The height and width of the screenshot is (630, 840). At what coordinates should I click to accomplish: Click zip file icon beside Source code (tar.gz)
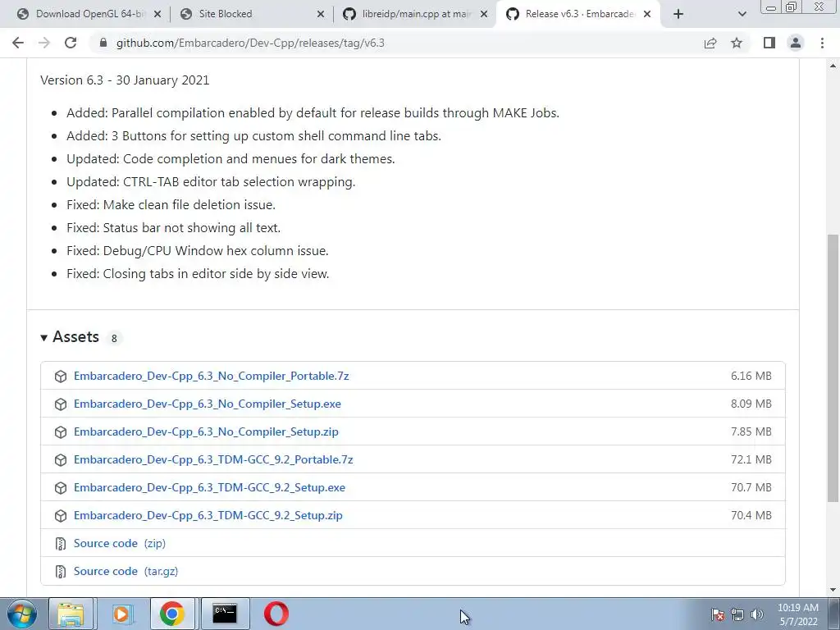coord(61,572)
